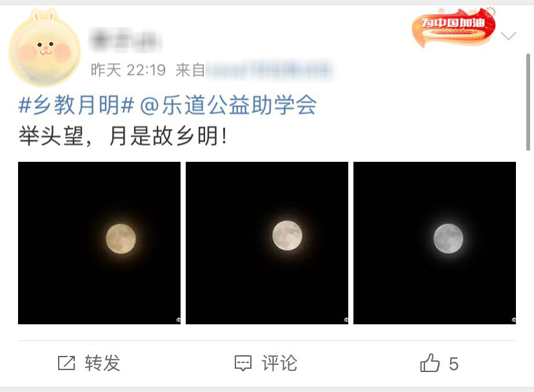Click watermark icon on third photo
The height and width of the screenshot is (392, 534).
pos(514,320)
